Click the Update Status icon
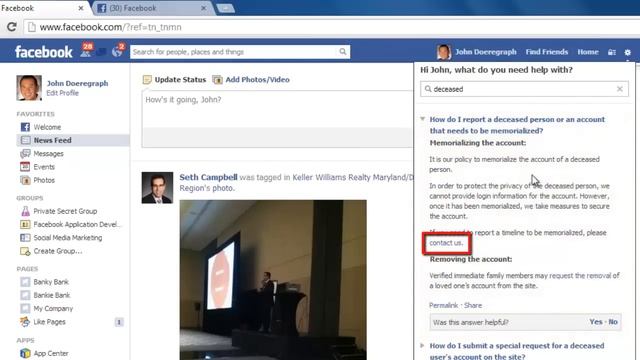This screenshot has width=640, height=360. 147,80
